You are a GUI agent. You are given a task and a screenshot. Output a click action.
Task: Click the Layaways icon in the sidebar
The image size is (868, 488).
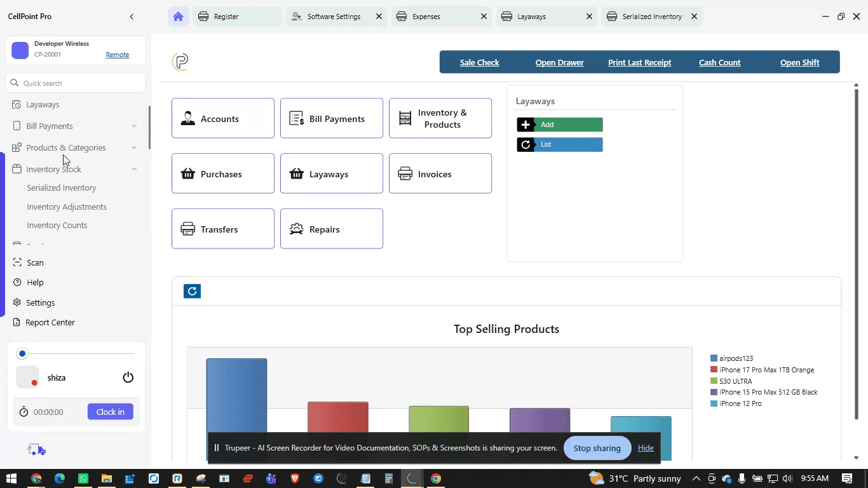[x=17, y=104]
